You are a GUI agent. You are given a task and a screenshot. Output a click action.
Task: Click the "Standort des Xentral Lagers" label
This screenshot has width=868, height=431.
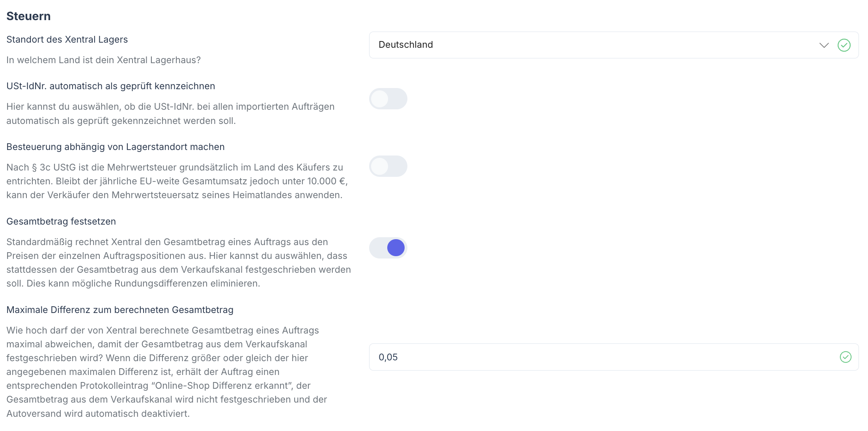pos(67,39)
